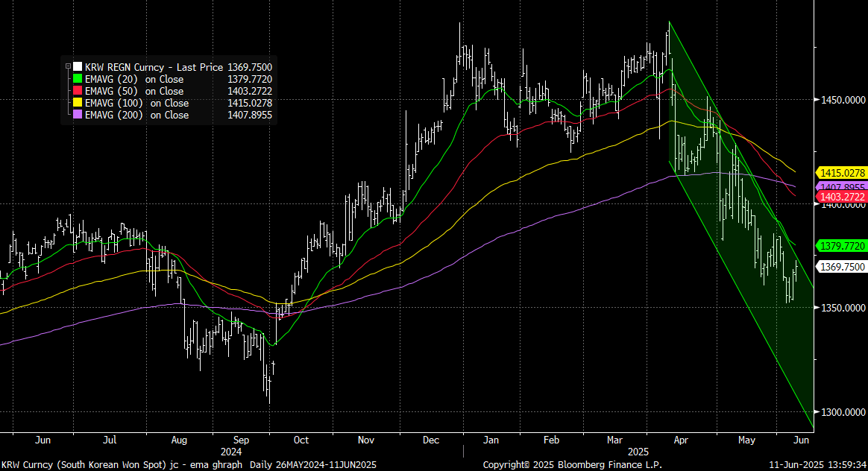The height and width of the screenshot is (471, 868).
Task: Click the yellow EMAVG (100) swatch
Action: (78, 103)
